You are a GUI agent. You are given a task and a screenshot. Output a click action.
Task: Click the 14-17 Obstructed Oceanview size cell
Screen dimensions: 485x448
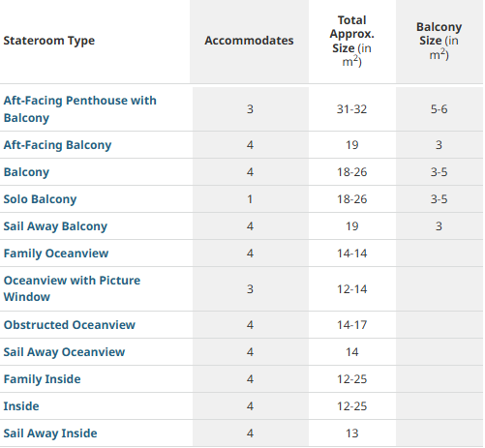point(352,325)
